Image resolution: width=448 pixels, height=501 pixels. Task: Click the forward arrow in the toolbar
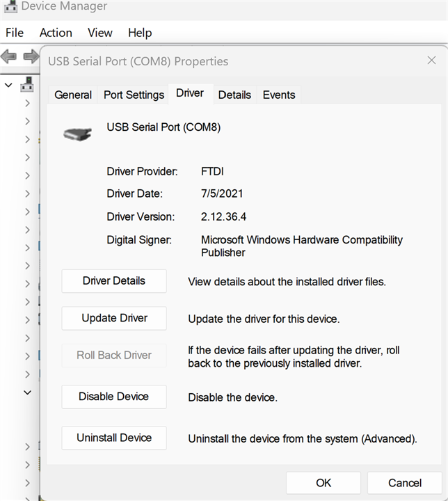click(31, 56)
